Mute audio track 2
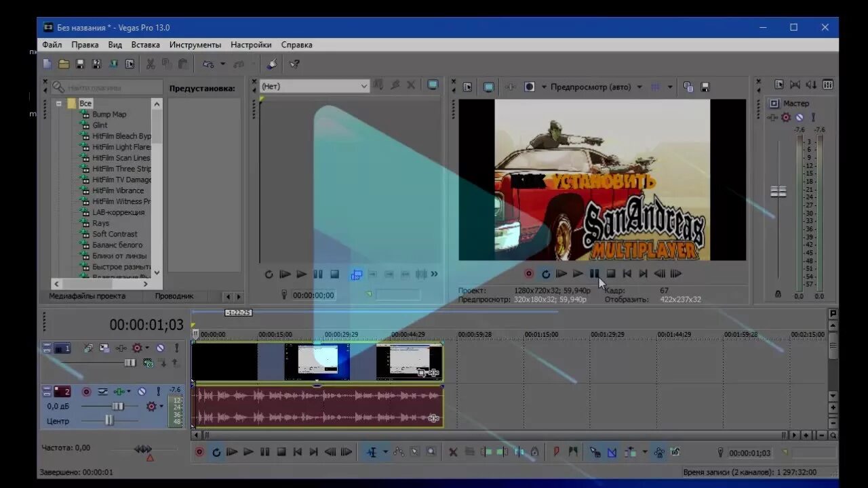This screenshot has width=868, height=488. [x=142, y=392]
